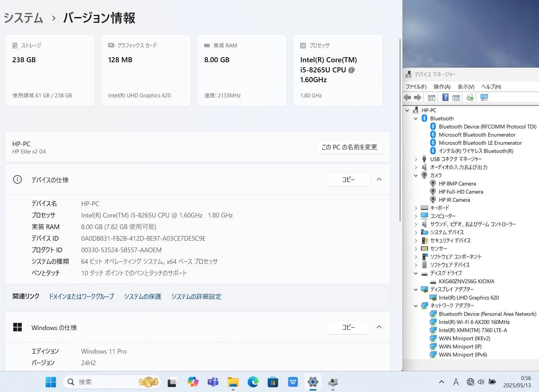Click the ストレージ 238 GB card

50,70
